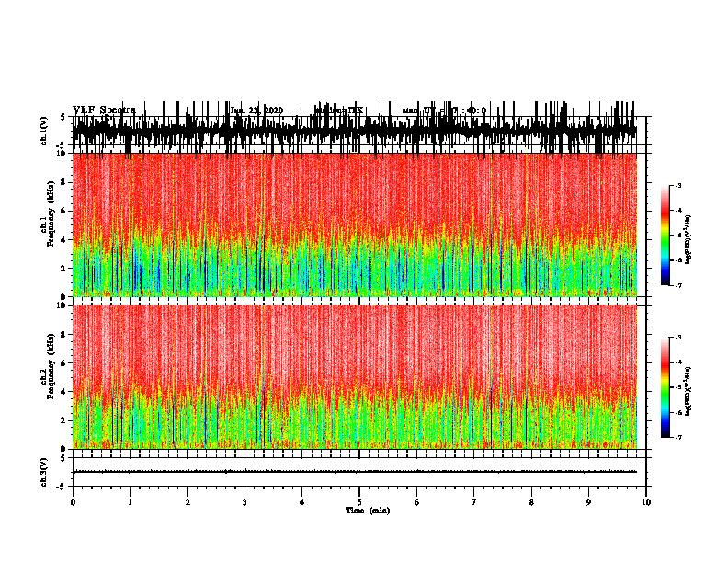Click the "1" tick on Time axis

click(x=130, y=502)
